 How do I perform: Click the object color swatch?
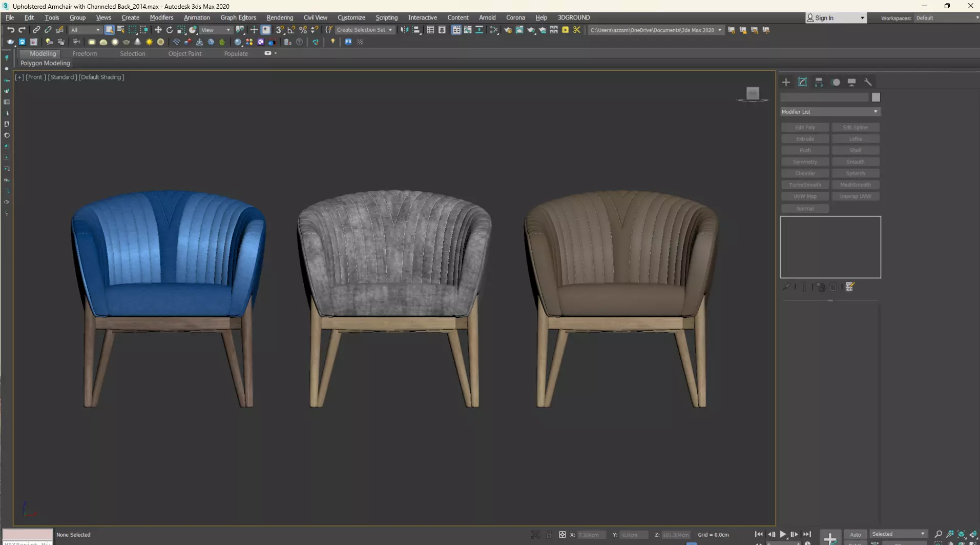click(x=875, y=97)
